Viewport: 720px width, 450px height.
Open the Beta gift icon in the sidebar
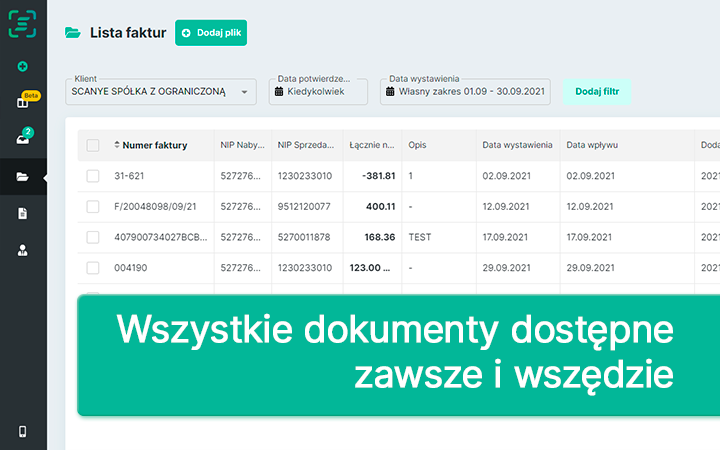point(22,102)
